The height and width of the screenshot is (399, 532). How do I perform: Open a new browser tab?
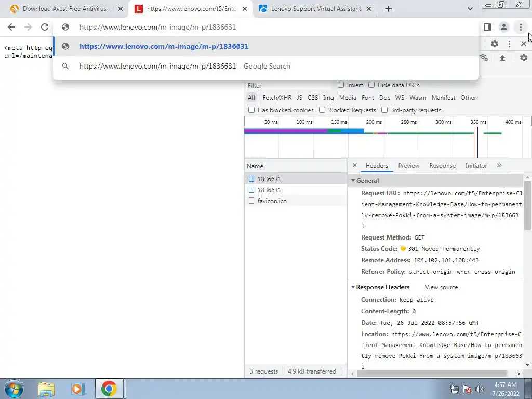389,9
